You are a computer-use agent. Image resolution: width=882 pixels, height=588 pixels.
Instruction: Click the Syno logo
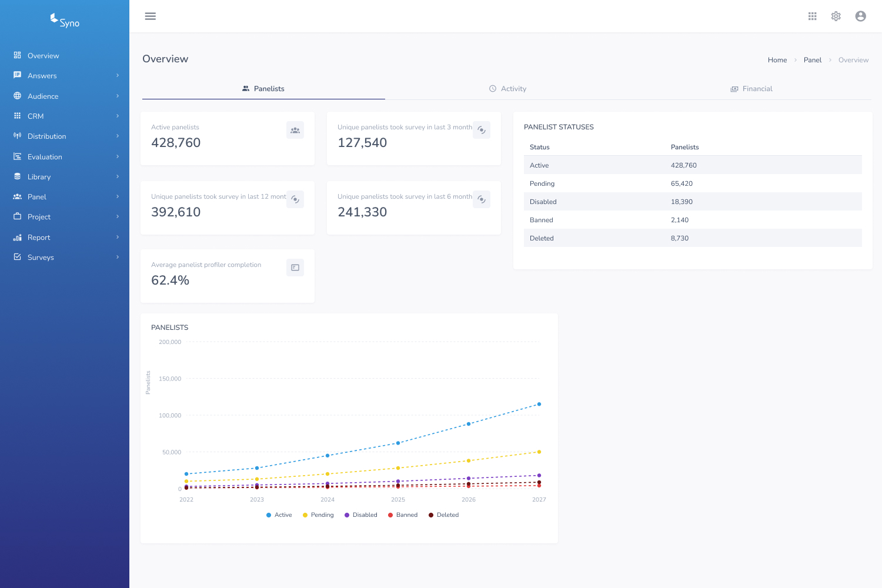[x=65, y=21]
